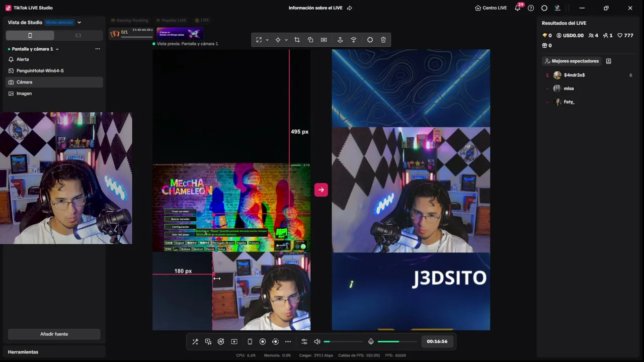Open the notifications bell
Viewport: 644px width, 362px height.
tap(517, 8)
